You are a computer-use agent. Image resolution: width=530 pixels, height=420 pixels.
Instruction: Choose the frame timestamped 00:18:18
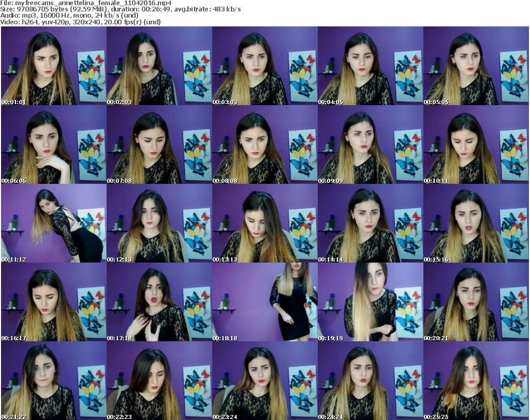click(265, 302)
